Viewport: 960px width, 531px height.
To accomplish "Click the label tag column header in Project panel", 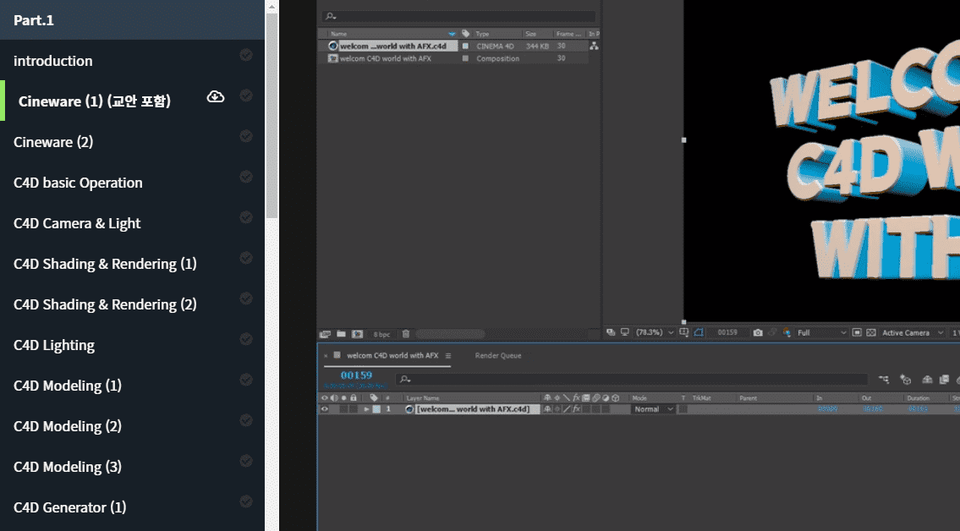I will point(465,34).
